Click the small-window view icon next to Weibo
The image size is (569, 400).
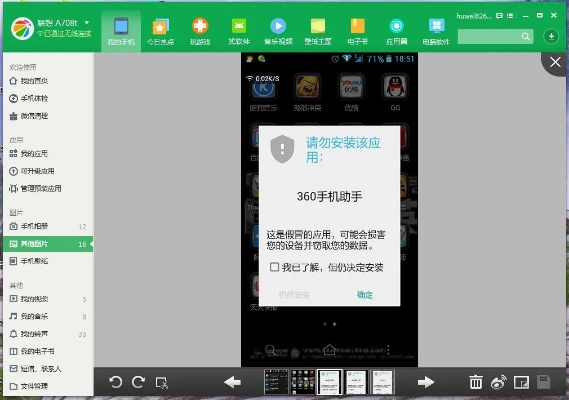click(x=521, y=382)
